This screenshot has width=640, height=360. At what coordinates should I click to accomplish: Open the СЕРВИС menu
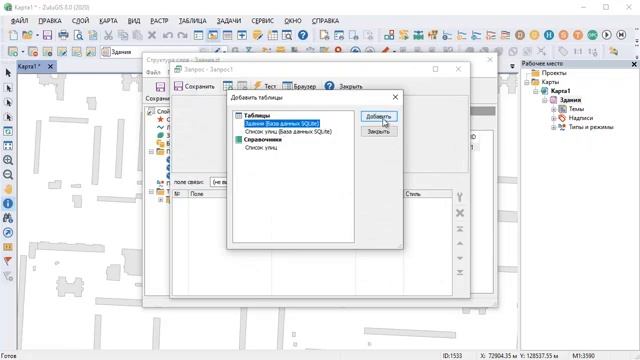(x=262, y=21)
